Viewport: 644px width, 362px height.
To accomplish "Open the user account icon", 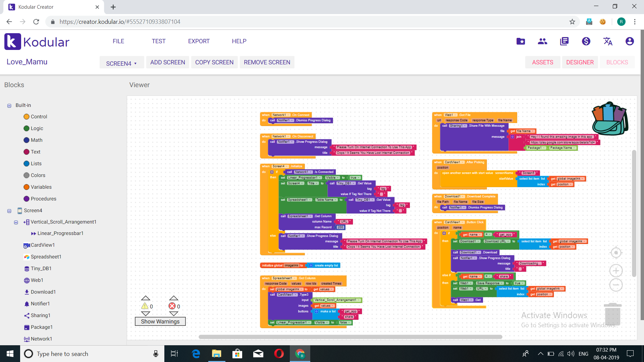I will (630, 41).
